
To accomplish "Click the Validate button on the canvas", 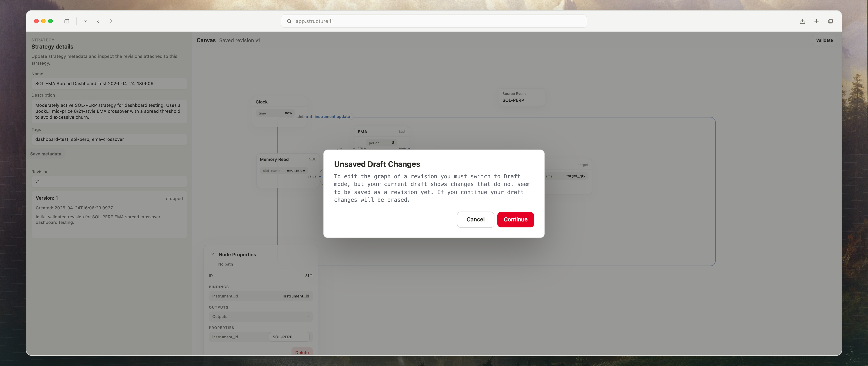I will point(824,40).
